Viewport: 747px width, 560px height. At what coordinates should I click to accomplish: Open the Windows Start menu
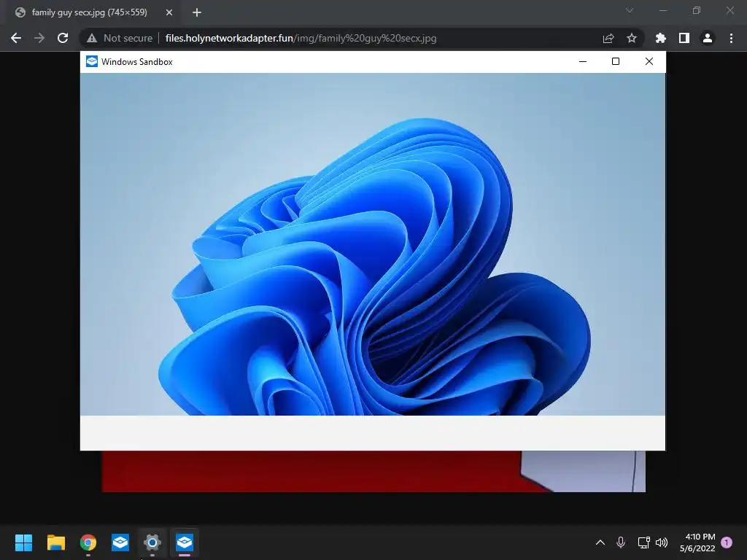pos(23,542)
